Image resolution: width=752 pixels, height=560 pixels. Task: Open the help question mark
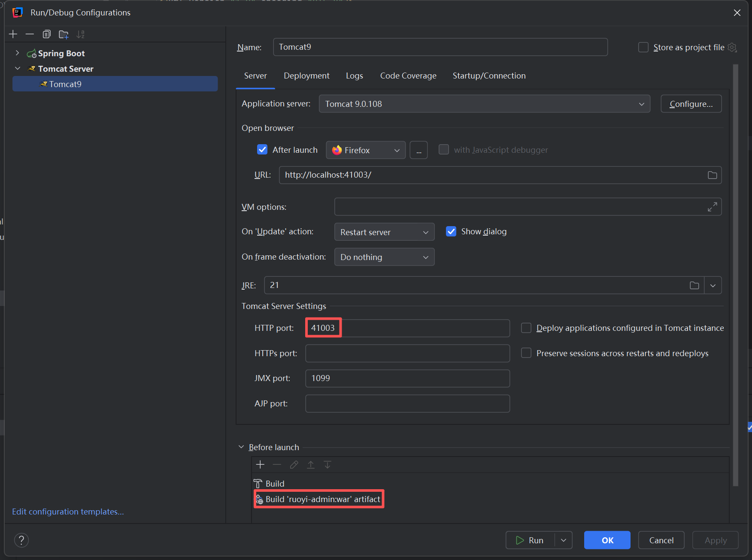21,540
